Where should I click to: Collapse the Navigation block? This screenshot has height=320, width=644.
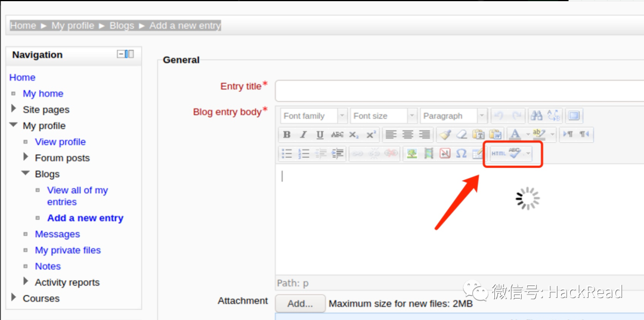[121, 54]
